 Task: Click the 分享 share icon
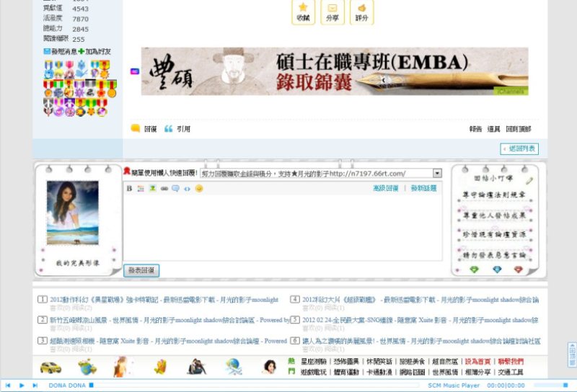[x=332, y=12]
